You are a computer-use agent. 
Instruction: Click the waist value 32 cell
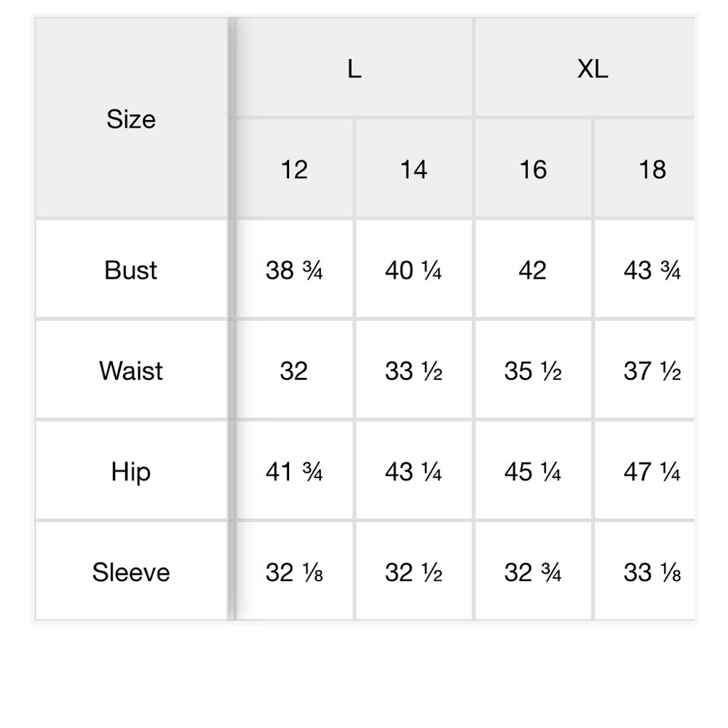(294, 371)
